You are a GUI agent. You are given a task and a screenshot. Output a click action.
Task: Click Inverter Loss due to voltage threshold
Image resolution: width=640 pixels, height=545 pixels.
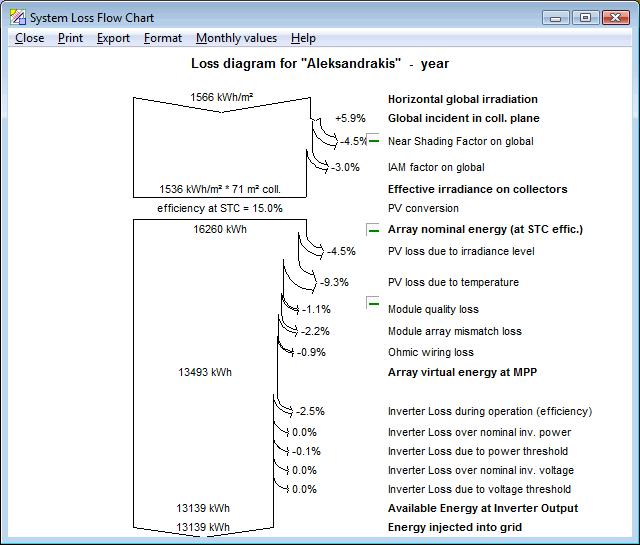point(479,489)
